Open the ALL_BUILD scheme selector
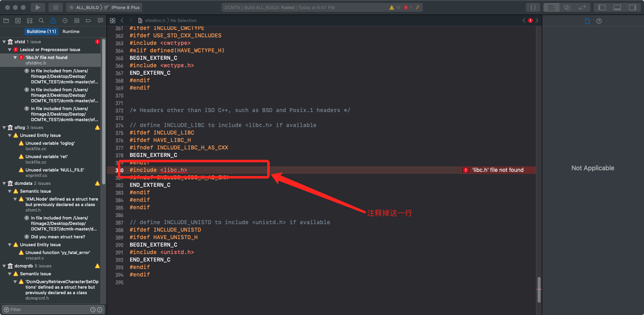Image resolution: width=644 pixels, height=315 pixels. coord(84,7)
